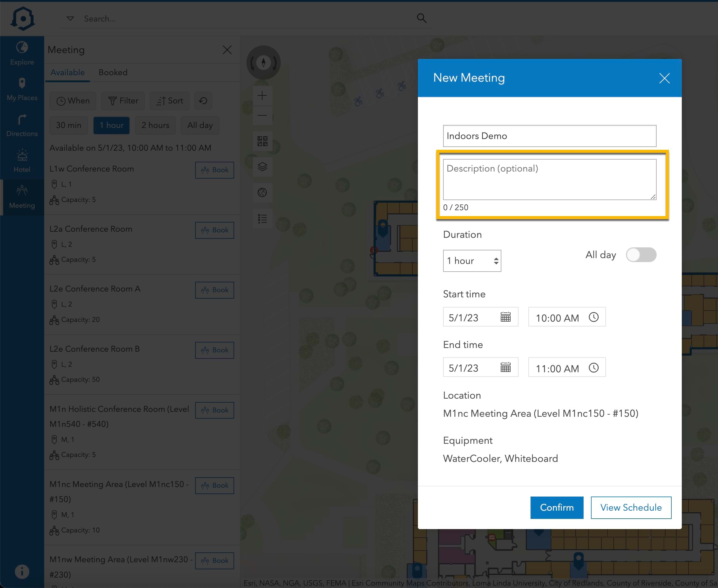Click the Indoors Demo title field
The height and width of the screenshot is (588, 718).
(x=549, y=136)
